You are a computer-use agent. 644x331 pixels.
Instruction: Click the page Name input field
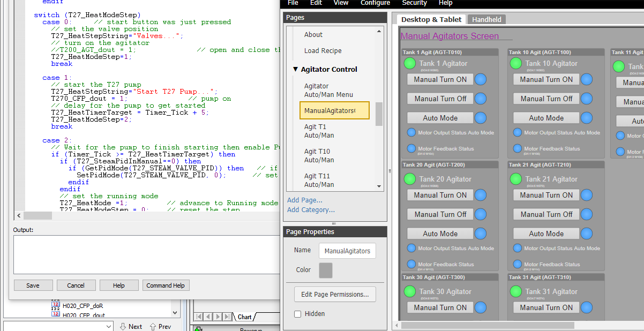347,251
